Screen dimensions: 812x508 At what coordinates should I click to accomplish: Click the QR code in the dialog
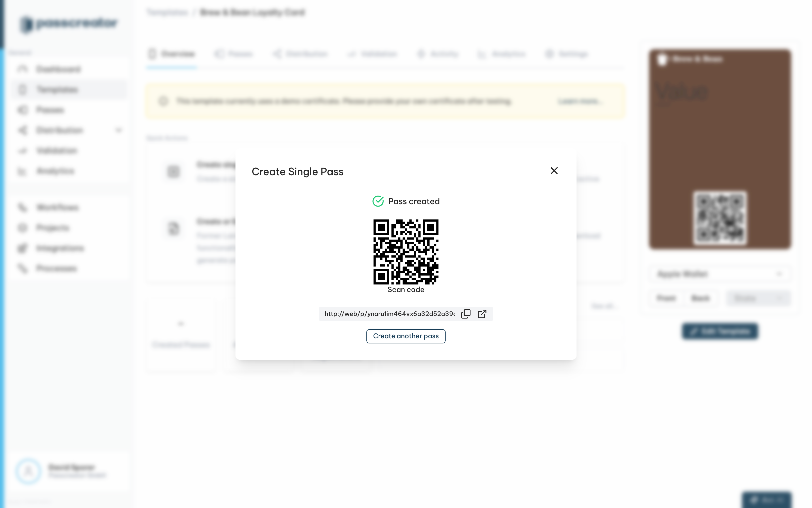coord(406,252)
